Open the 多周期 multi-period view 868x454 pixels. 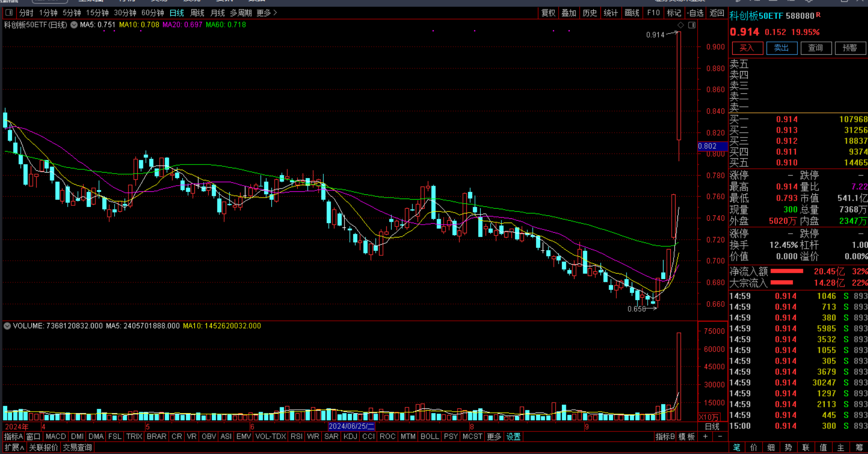pyautogui.click(x=241, y=13)
